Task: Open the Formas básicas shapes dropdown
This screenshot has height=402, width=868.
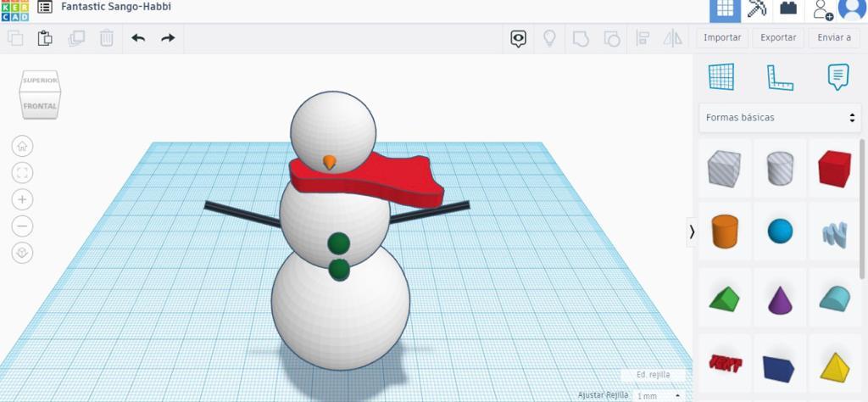Action: pyautogui.click(x=780, y=117)
